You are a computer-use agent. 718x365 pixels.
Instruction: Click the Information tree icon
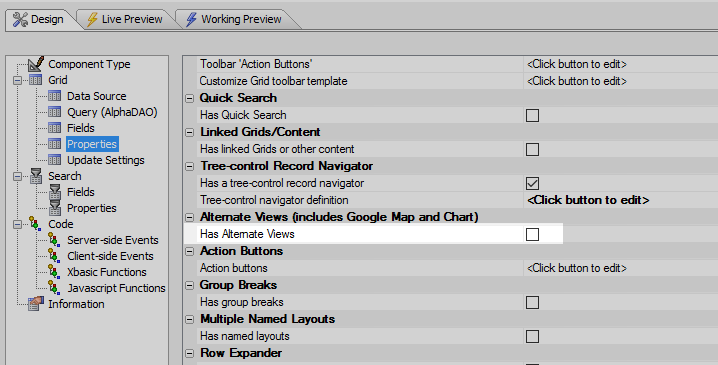36,304
